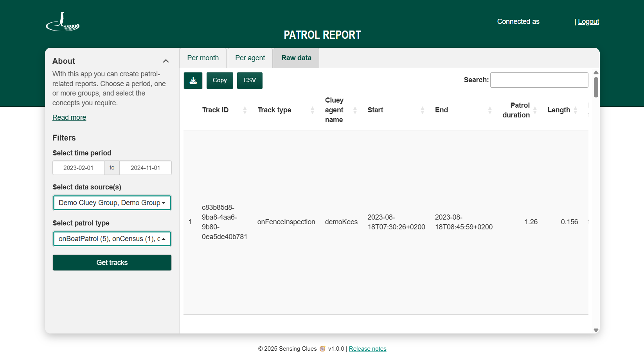Image resolution: width=644 pixels, height=355 pixels.
Task: Select the Raw data tab
Action: (x=296, y=58)
